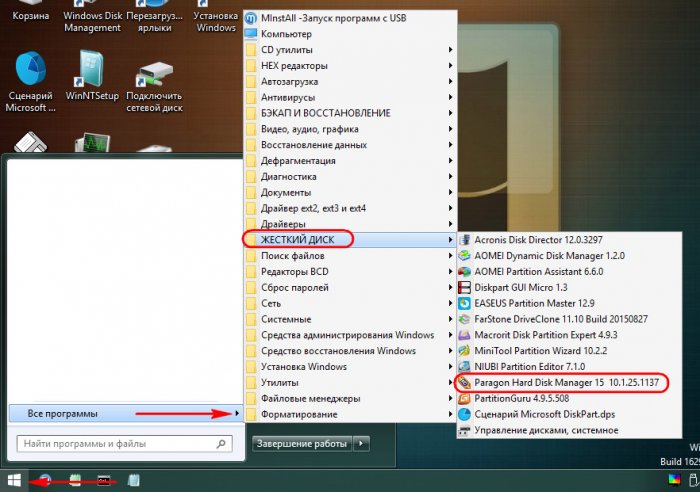Open the Драйверы folder entry
Screen dimensions: 700x492
350,224
